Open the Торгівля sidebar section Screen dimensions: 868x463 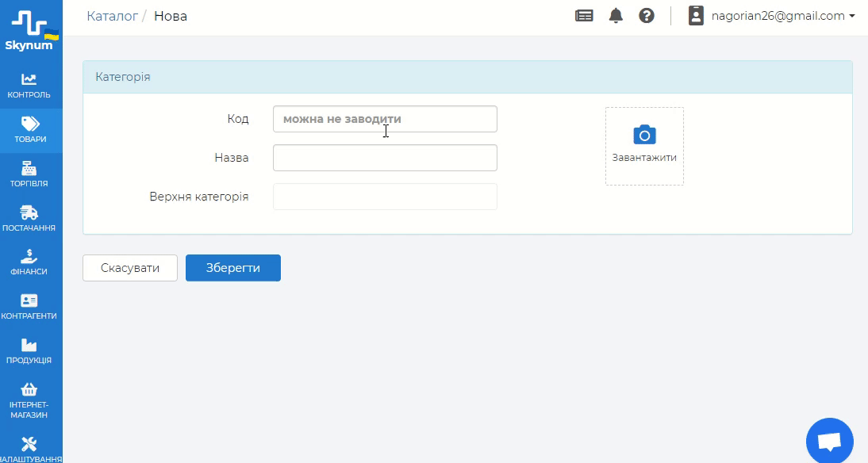click(x=29, y=174)
